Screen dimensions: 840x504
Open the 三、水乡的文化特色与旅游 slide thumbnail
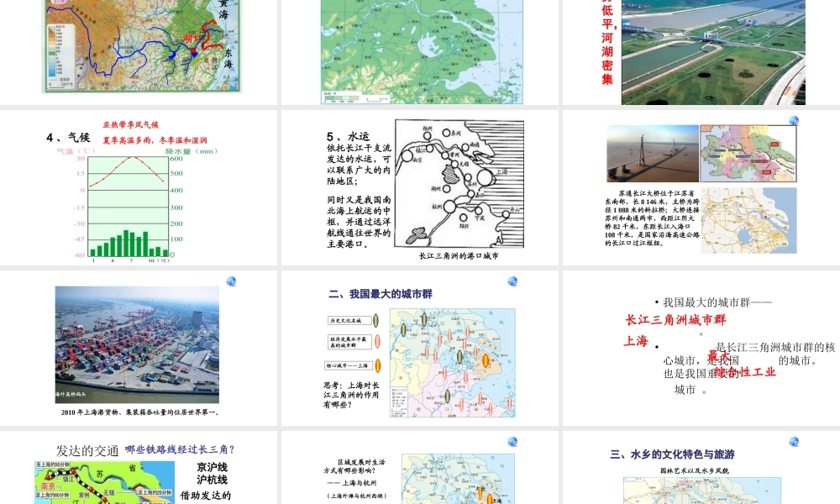701,468
